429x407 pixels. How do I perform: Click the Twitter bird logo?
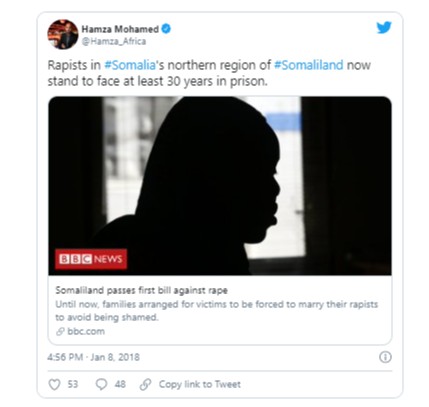[x=384, y=28]
